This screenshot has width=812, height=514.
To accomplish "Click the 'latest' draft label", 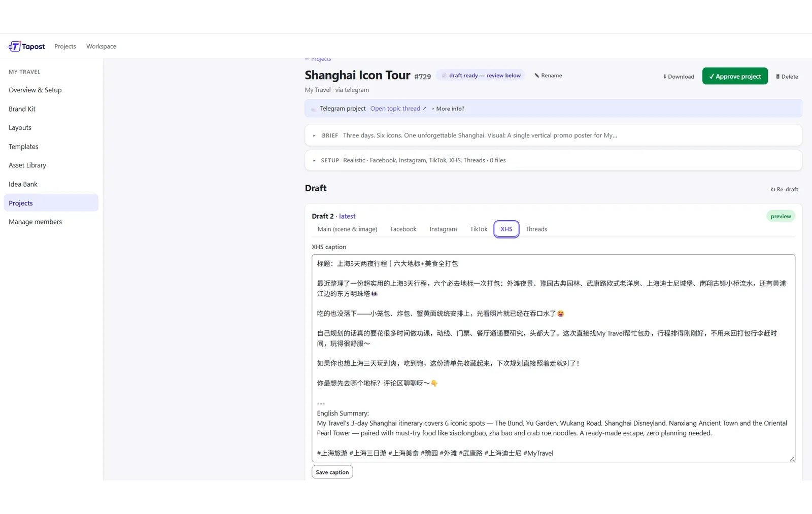I will point(347,216).
